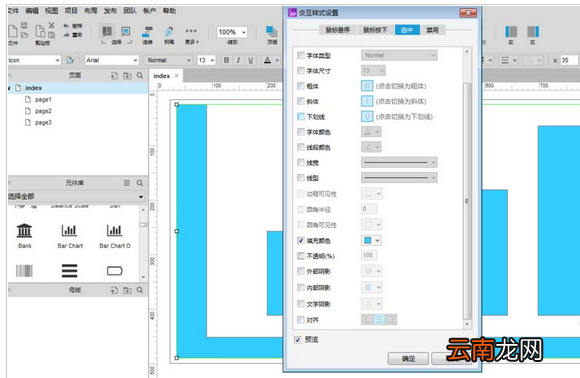Open the widget library options menu icon
The image size is (580, 378).
127,183
